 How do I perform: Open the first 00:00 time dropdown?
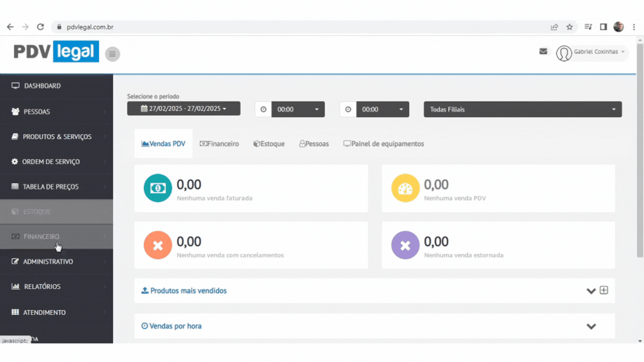(x=298, y=110)
